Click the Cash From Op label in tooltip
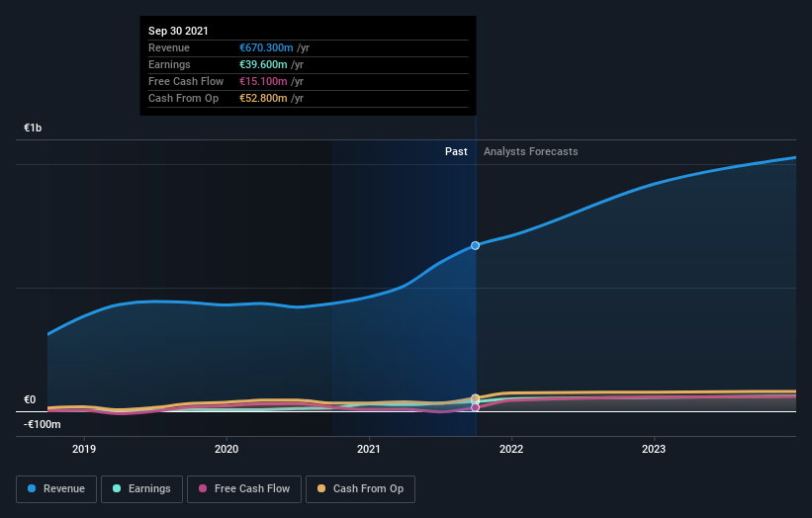Image resolution: width=812 pixels, height=518 pixels. [183, 98]
